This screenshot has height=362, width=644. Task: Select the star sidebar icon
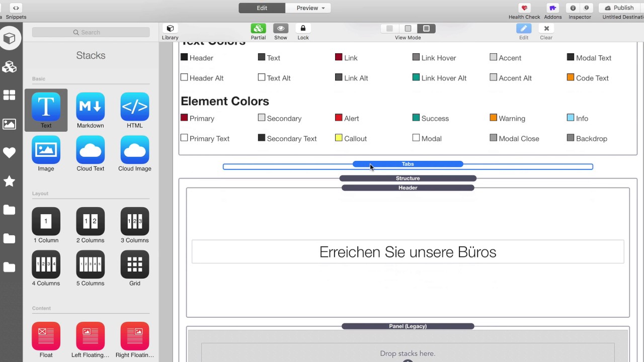click(x=9, y=181)
